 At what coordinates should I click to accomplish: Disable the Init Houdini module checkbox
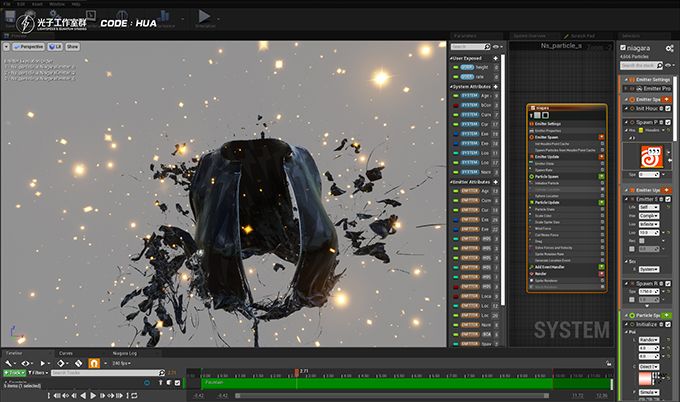(668, 108)
